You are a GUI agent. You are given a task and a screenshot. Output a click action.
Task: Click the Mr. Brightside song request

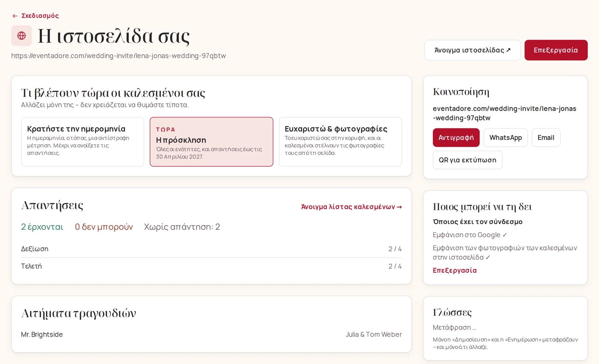click(42, 334)
